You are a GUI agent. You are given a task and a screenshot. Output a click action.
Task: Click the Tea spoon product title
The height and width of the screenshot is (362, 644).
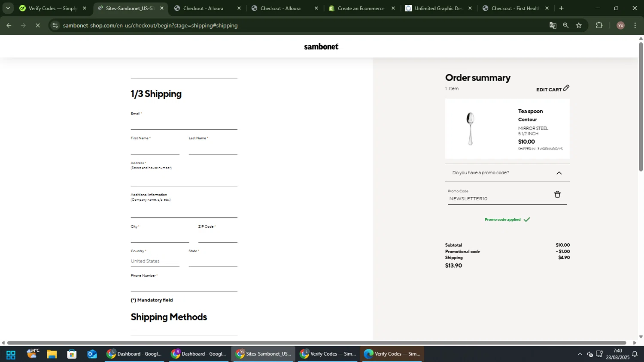click(x=530, y=111)
